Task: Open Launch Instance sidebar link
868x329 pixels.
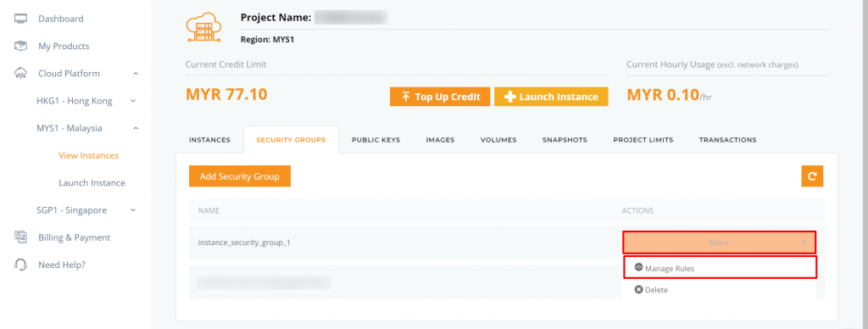Action: [x=92, y=183]
